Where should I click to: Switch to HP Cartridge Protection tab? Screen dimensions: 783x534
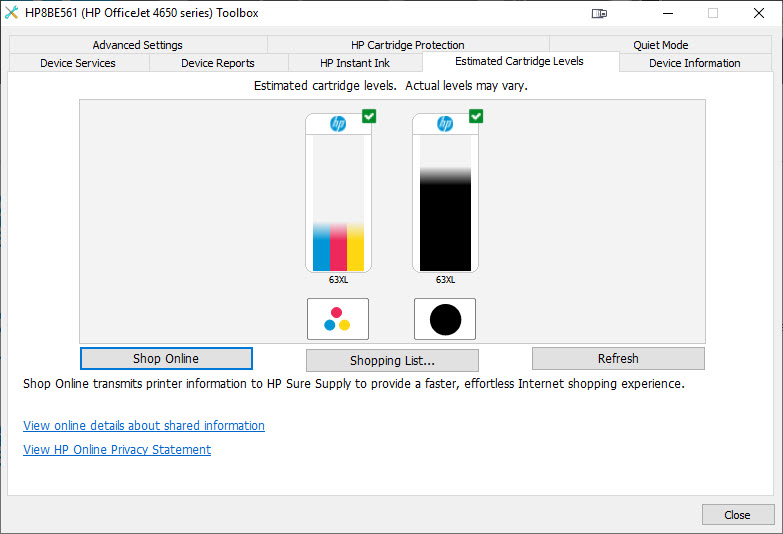point(408,45)
